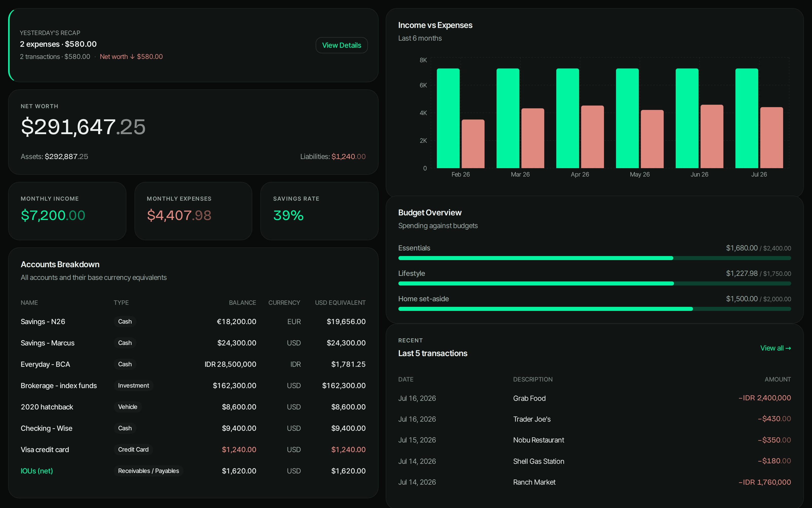Click the Apr 26 income bar
Viewport: 812px width, 508px height.
click(x=567, y=118)
